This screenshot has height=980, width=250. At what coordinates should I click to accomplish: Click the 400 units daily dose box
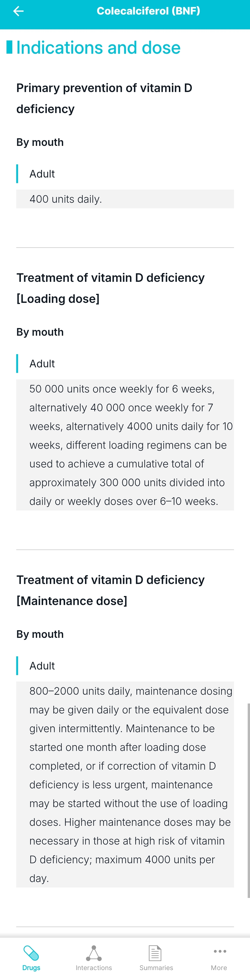(125, 199)
